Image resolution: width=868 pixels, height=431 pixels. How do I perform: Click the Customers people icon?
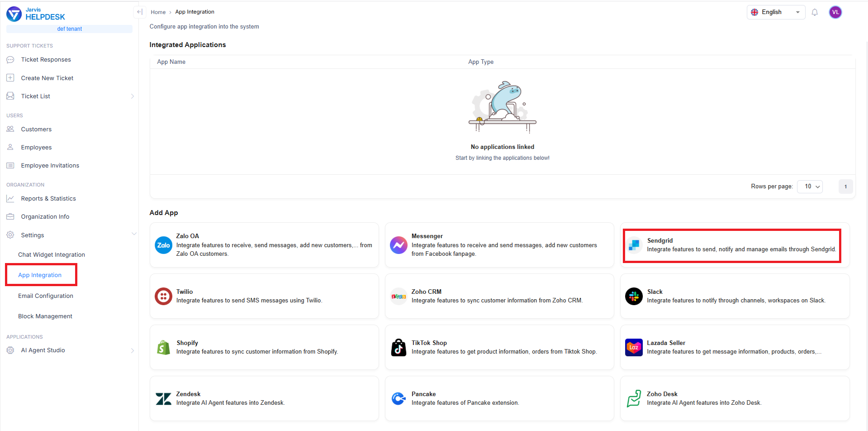(10, 129)
